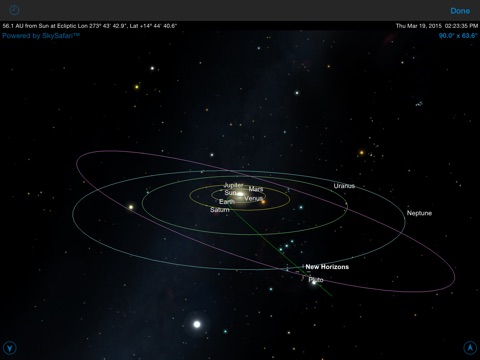Tap the ecliptic coordinates readout

[x=90, y=26]
